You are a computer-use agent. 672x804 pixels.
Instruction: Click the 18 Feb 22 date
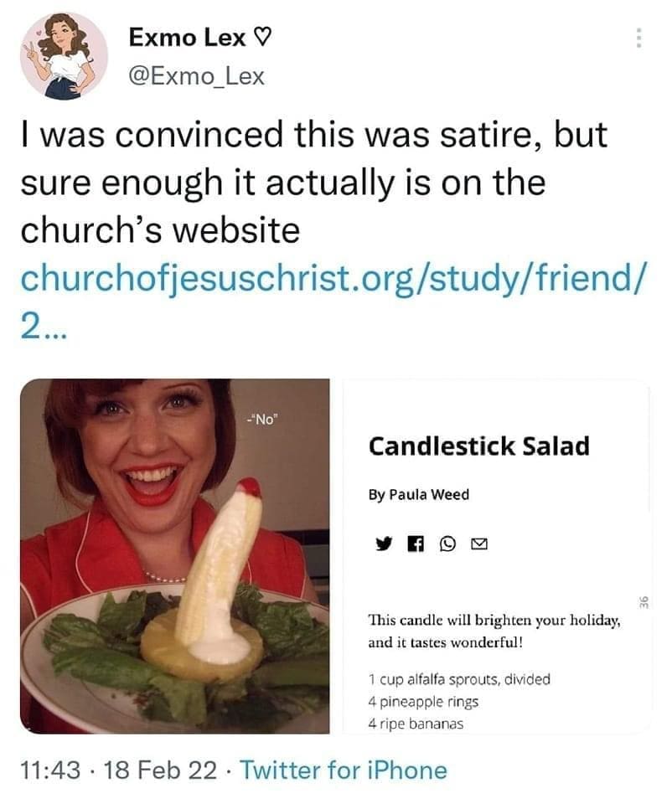(158, 770)
